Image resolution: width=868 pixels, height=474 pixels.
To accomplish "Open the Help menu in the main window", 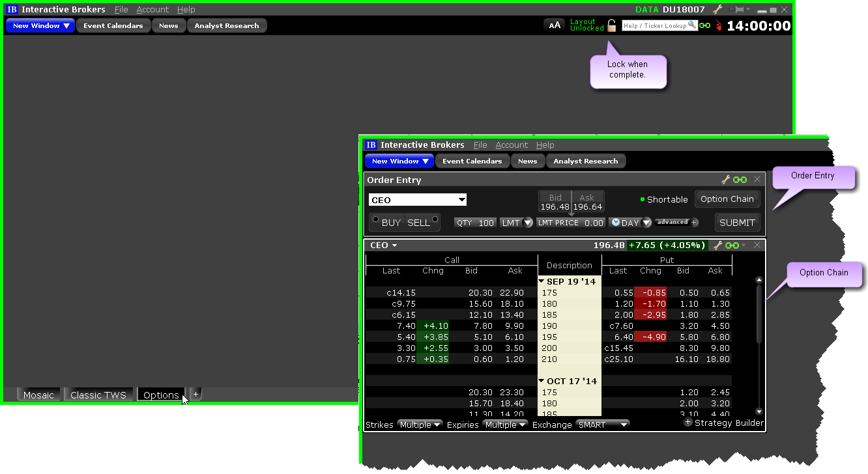I will click(186, 10).
